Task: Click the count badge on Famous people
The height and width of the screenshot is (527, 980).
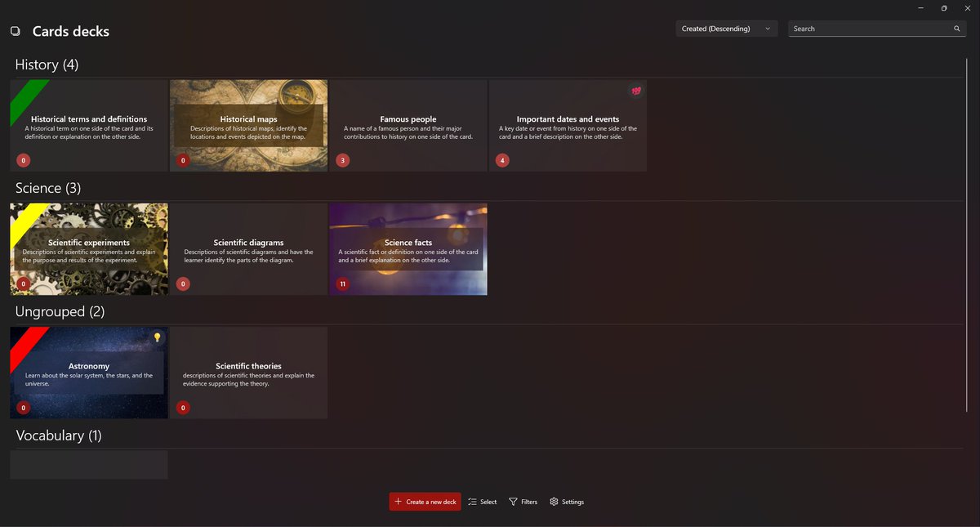Action: [342, 160]
